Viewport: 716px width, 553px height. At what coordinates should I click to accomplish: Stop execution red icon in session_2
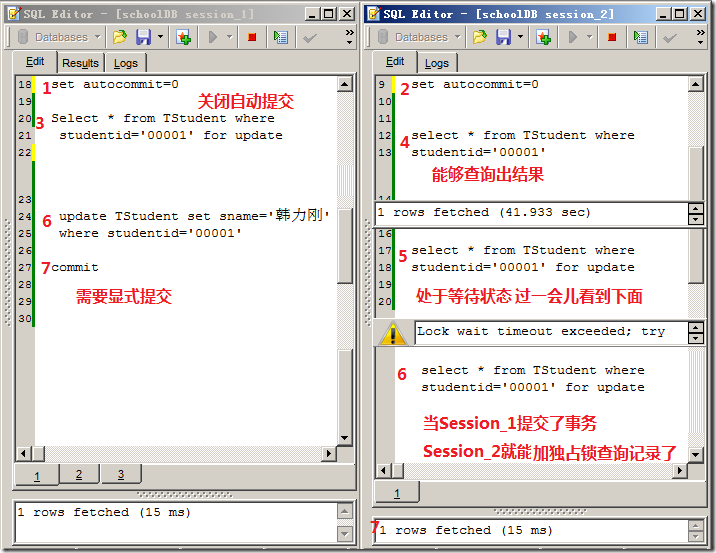pos(612,37)
